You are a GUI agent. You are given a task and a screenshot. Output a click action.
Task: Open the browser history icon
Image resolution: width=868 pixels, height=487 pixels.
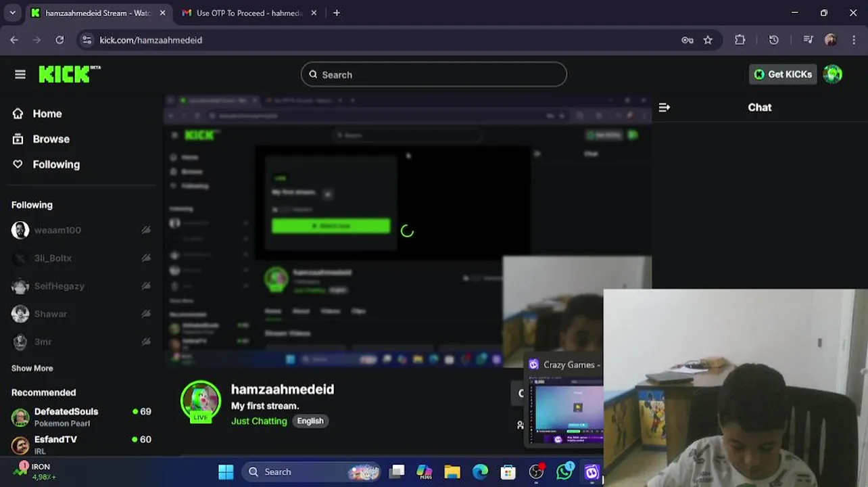[x=773, y=40]
